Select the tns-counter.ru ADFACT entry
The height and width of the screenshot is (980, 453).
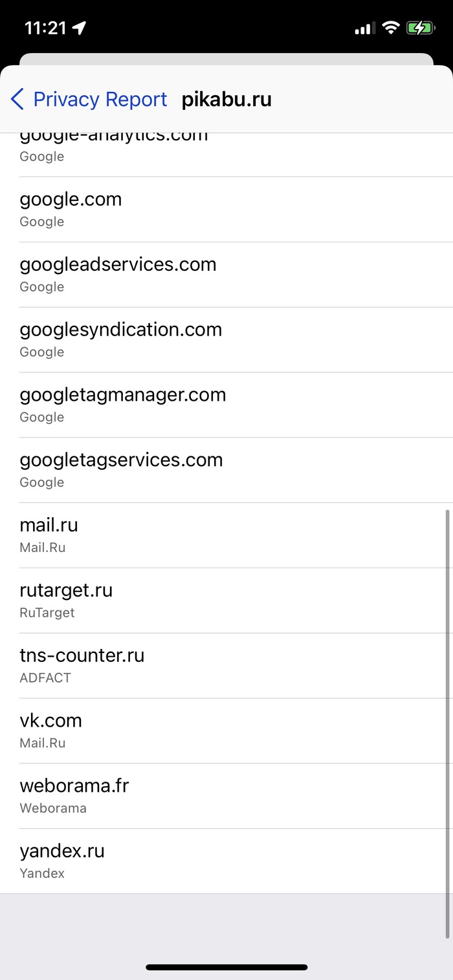point(226,666)
